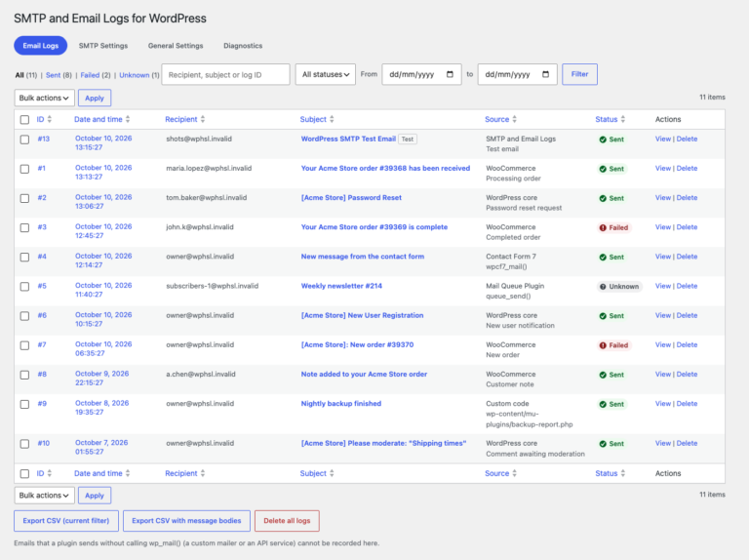The height and width of the screenshot is (560, 749).
Task: Open log ID #6 link
Action: tap(42, 315)
